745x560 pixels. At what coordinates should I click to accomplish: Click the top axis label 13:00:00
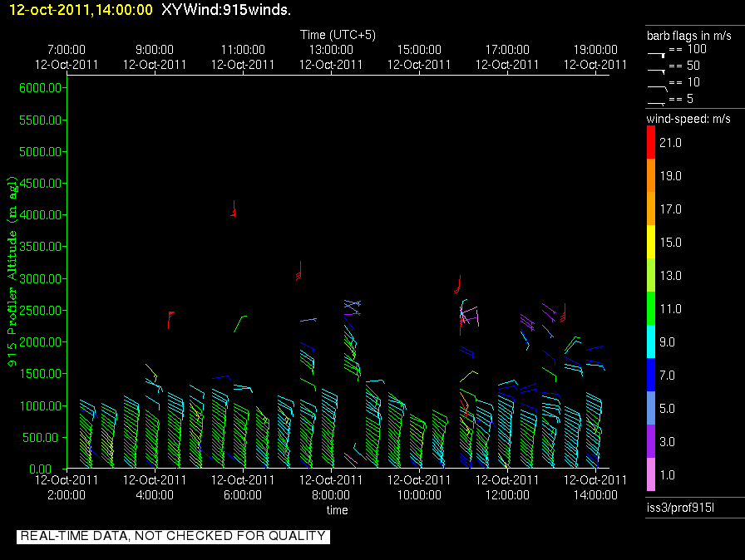[331, 50]
